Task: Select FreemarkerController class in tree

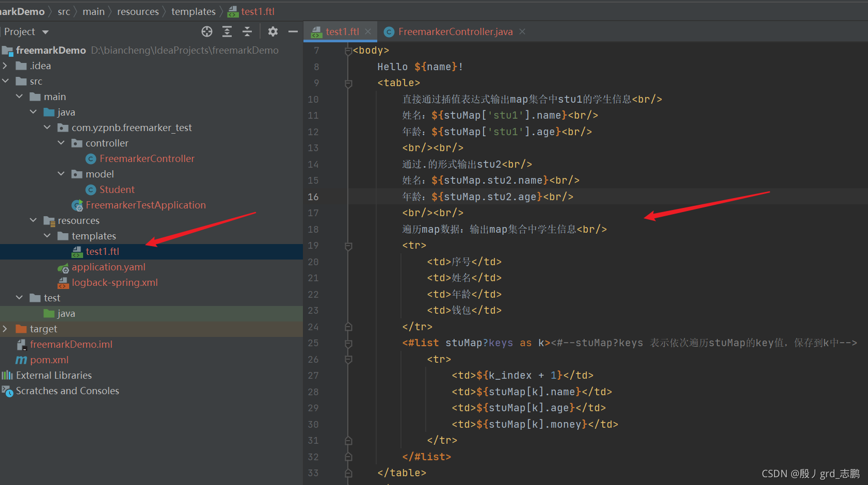Action: coord(147,158)
